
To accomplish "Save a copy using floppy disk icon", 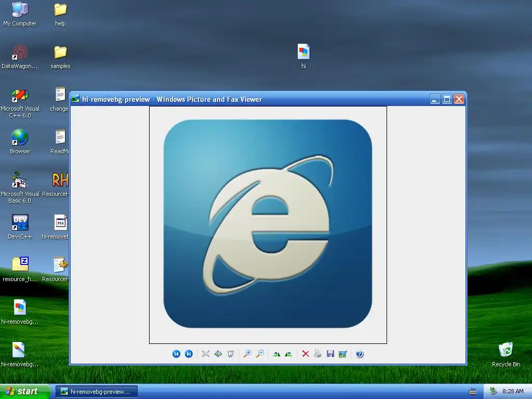I will [x=330, y=354].
